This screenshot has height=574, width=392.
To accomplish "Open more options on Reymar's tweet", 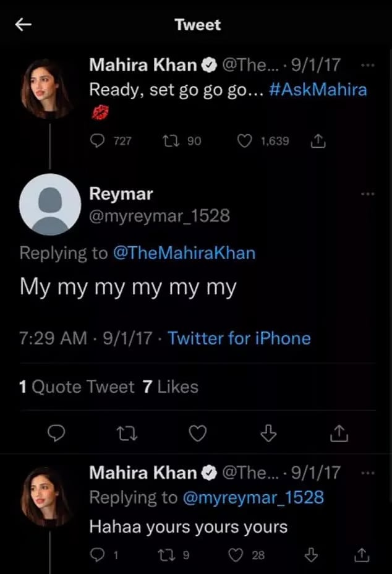I will (x=367, y=194).
